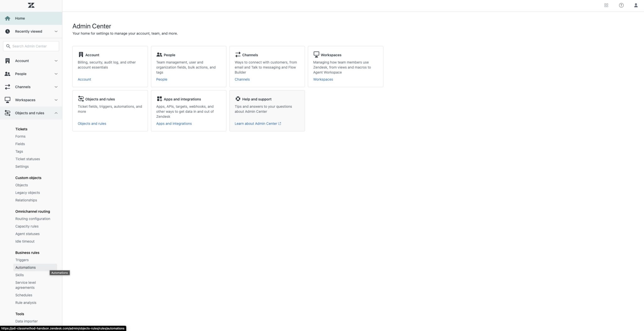Click the Search Admin Center field
Viewport: 644px width, 331px height.
(x=31, y=46)
